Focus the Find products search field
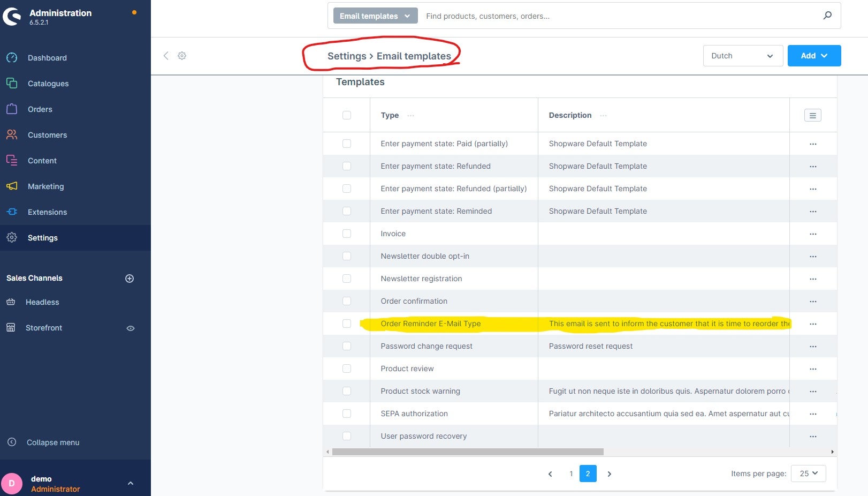Screen dimensions: 868x496 coord(621,16)
